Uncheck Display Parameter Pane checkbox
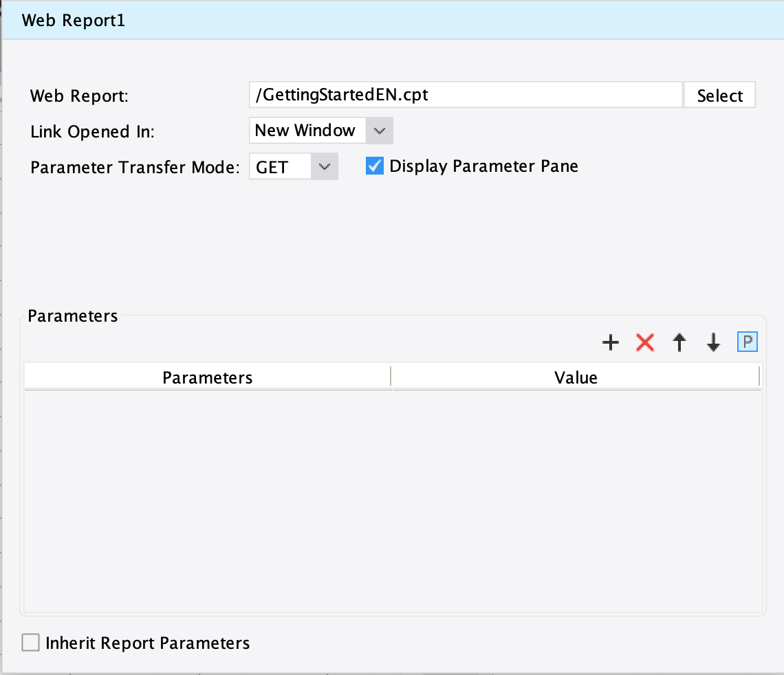 [x=375, y=166]
